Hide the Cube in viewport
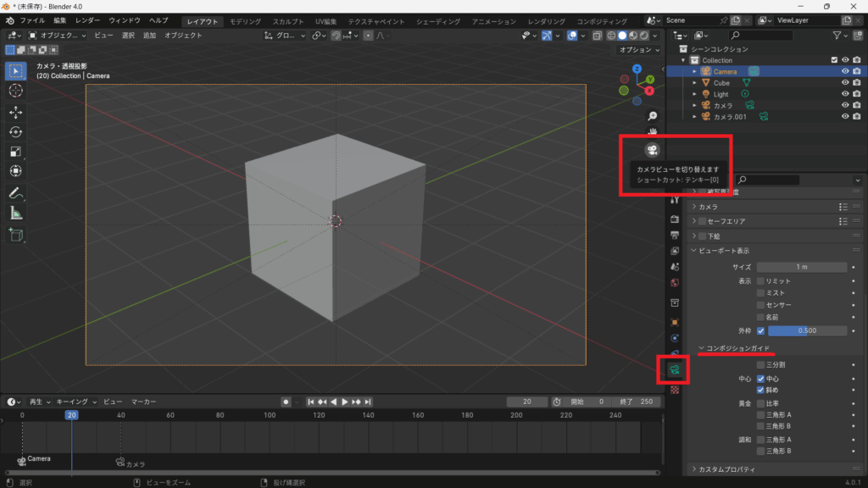The height and width of the screenshot is (488, 868). 844,83
